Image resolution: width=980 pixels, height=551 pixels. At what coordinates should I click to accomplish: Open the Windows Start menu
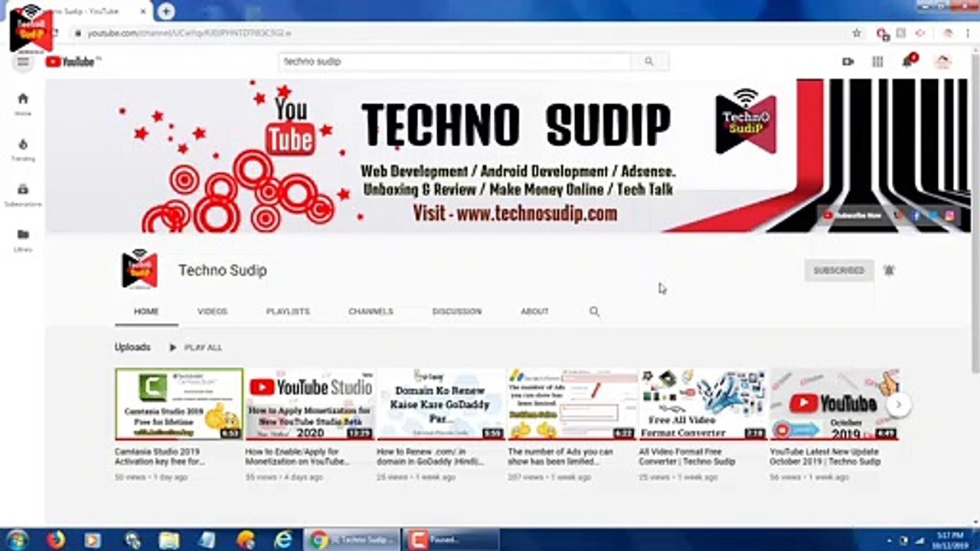click(17, 540)
